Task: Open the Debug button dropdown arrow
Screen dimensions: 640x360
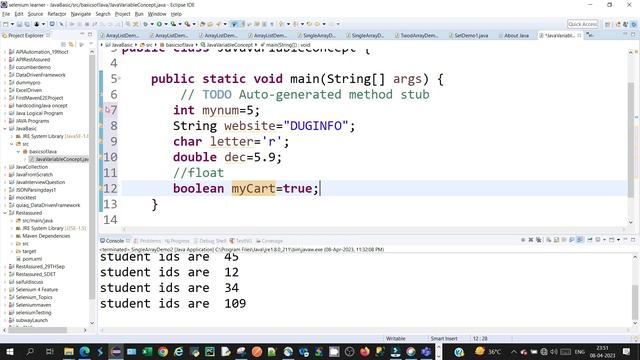Action: (152, 24)
